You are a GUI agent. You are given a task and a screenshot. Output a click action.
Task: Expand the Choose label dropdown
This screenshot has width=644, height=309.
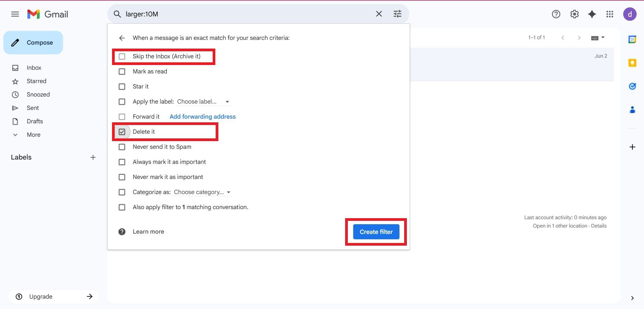[x=203, y=102]
